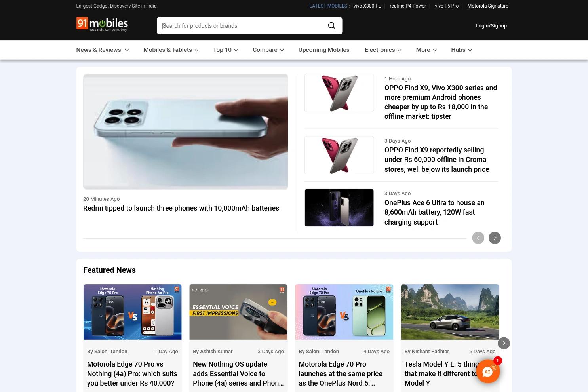Expand the Electronics menu

pos(383,50)
